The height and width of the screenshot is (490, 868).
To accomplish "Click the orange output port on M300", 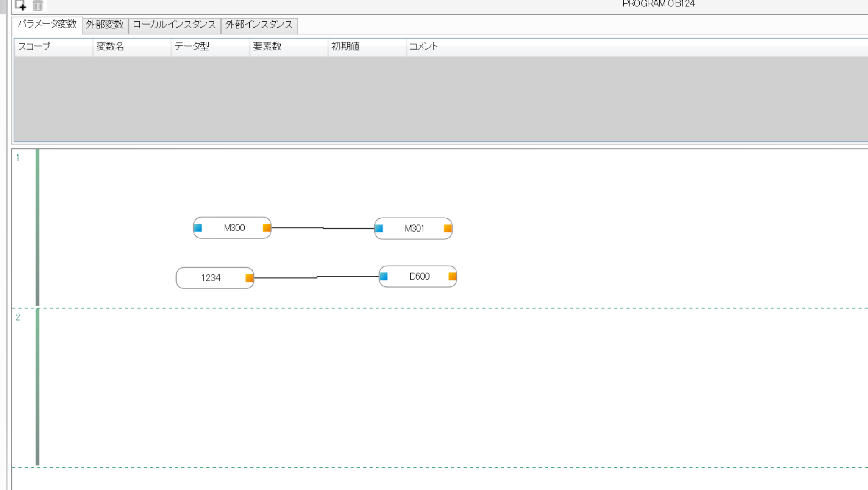I will (267, 228).
